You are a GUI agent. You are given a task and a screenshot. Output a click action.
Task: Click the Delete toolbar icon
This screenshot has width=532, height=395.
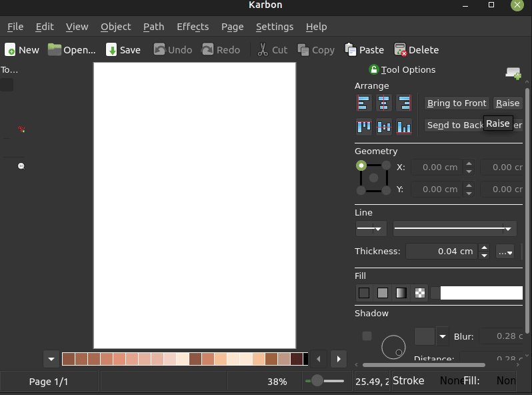coord(400,50)
